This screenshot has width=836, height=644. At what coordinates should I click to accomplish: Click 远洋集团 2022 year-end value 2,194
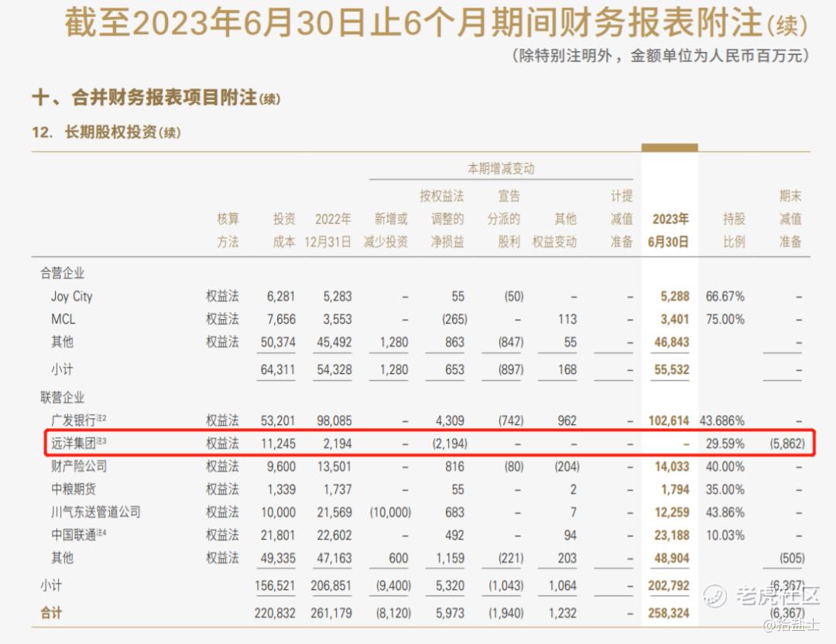pos(337,444)
